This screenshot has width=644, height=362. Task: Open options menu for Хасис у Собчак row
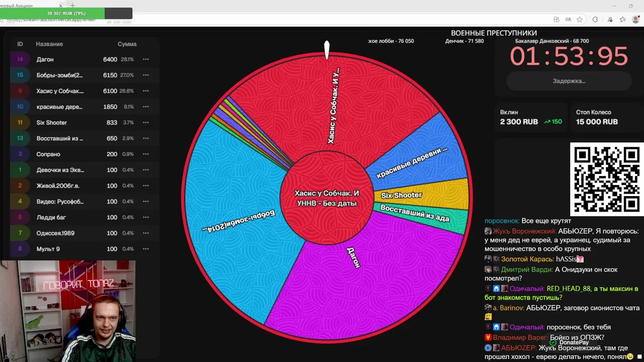coord(145,91)
